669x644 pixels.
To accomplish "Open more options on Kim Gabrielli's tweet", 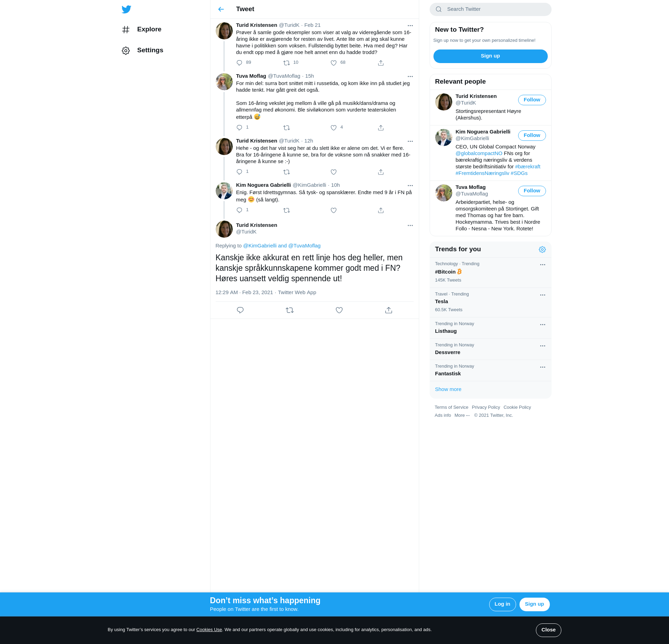I will 410,185.
